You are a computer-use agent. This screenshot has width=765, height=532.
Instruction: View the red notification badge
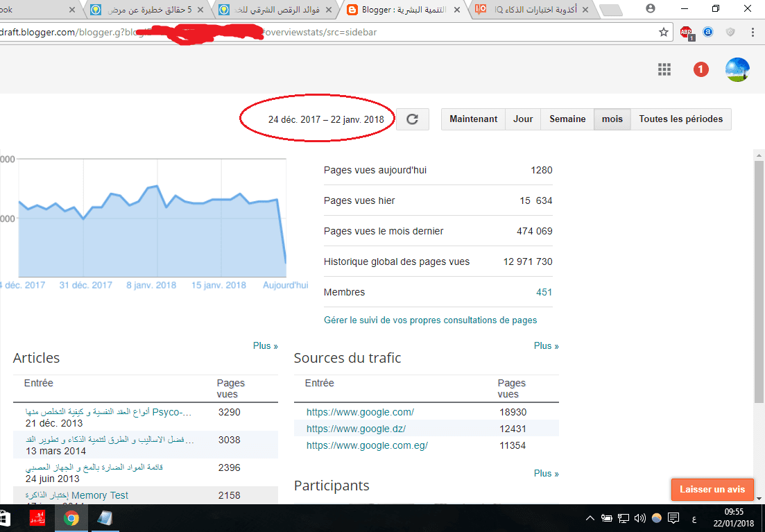click(x=700, y=69)
